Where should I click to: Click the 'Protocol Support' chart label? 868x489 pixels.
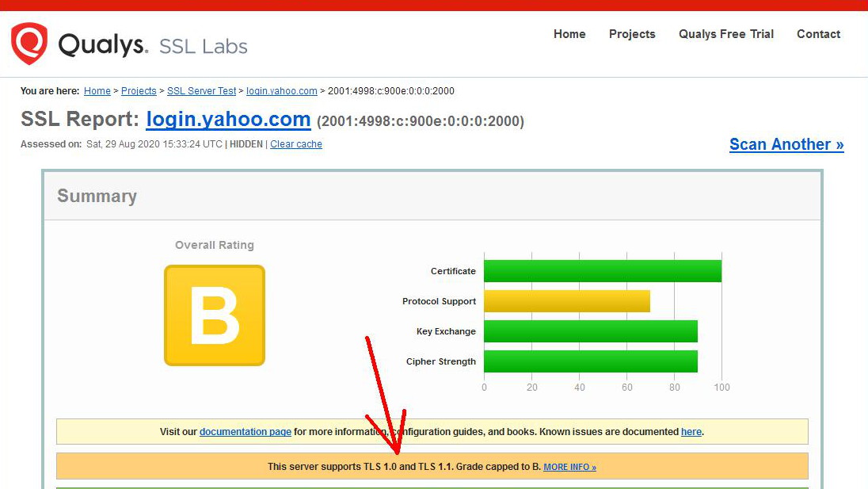pos(439,301)
